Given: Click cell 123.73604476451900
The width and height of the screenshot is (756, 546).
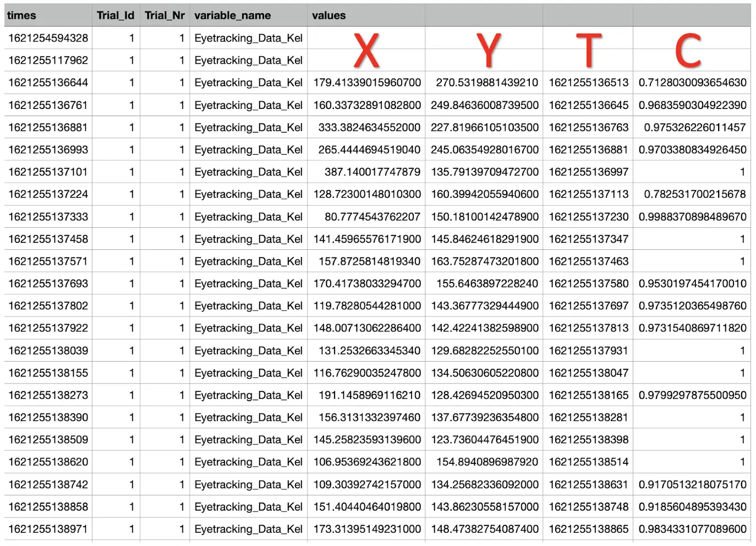Looking at the screenshot, I should 484,440.
